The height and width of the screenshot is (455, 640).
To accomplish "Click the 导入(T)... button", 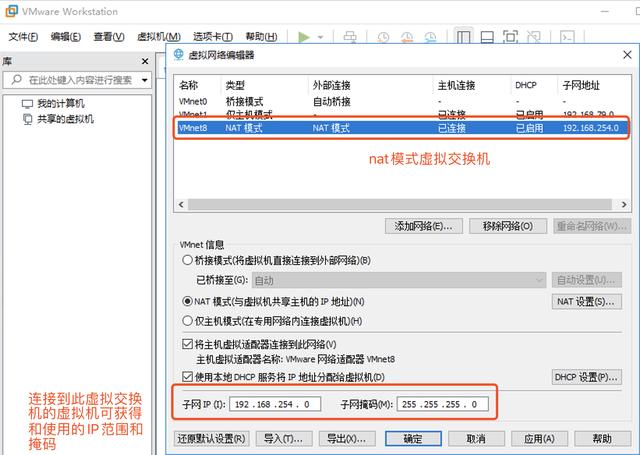I will [x=284, y=439].
